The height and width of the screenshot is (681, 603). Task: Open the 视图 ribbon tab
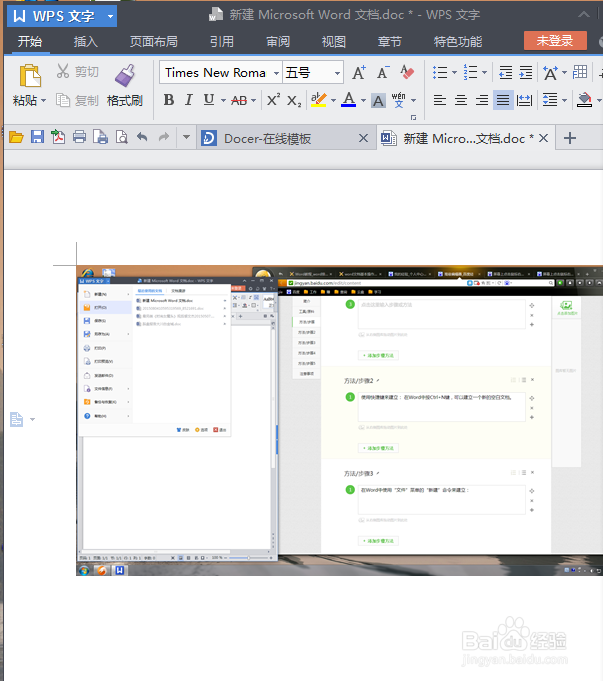click(334, 42)
